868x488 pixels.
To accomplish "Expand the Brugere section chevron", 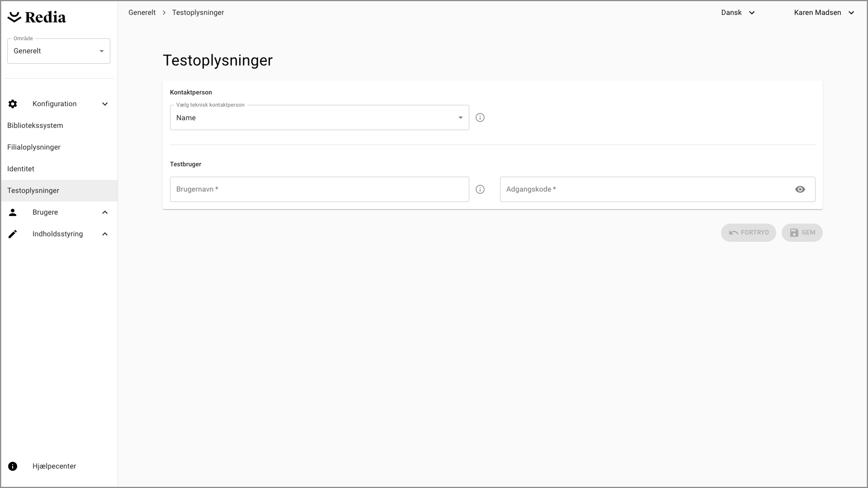I will coord(105,212).
